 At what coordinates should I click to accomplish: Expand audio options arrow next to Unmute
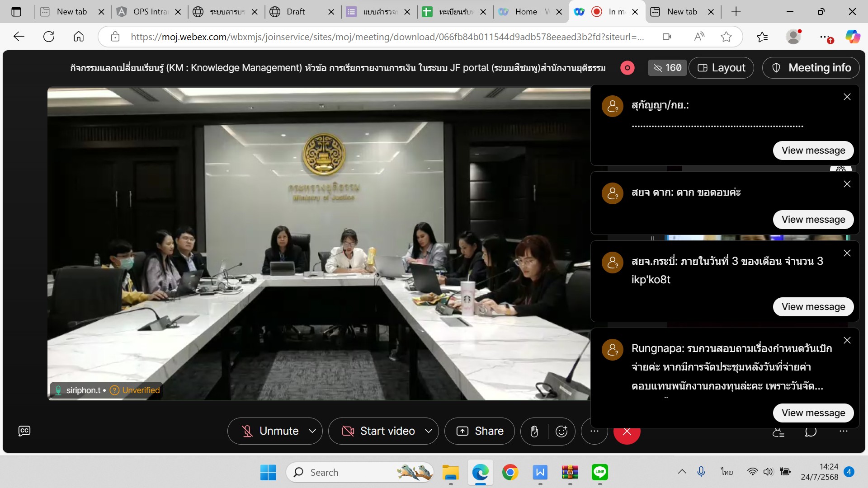point(312,431)
